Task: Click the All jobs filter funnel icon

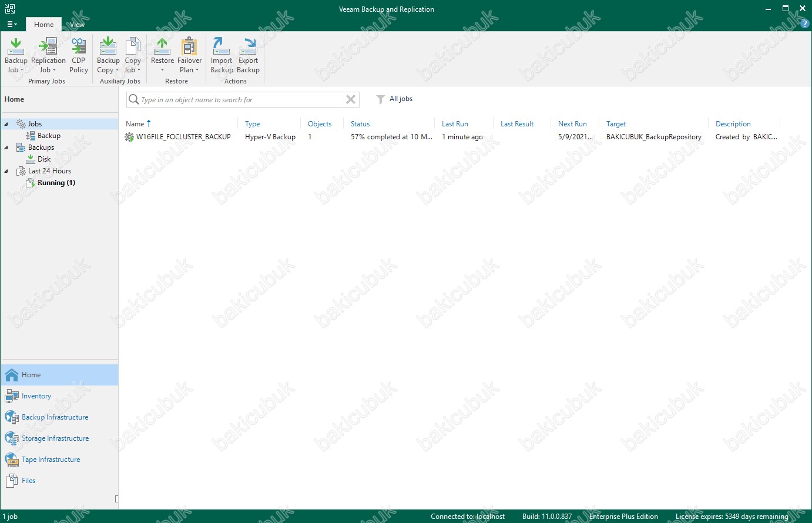Action: [x=381, y=99]
